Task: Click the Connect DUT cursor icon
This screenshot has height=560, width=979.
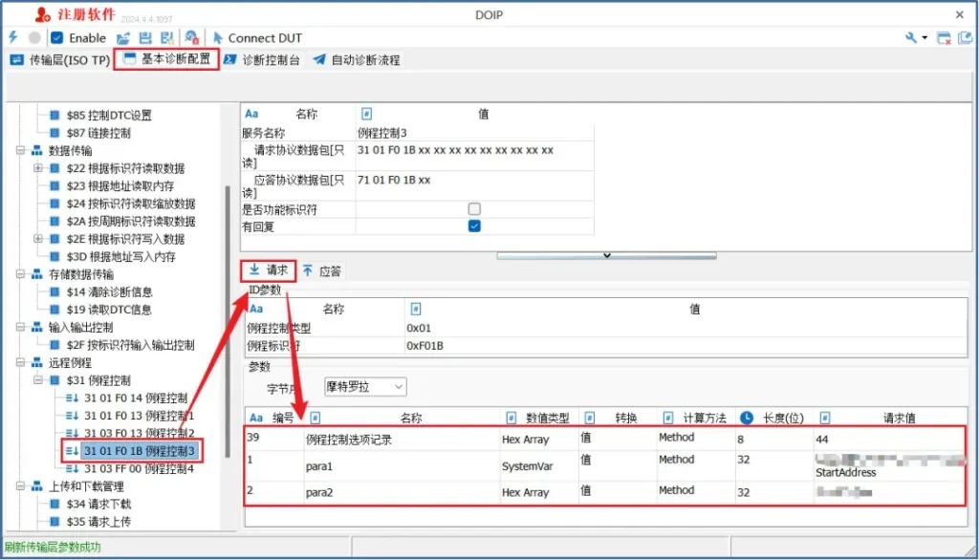Action: (218, 38)
